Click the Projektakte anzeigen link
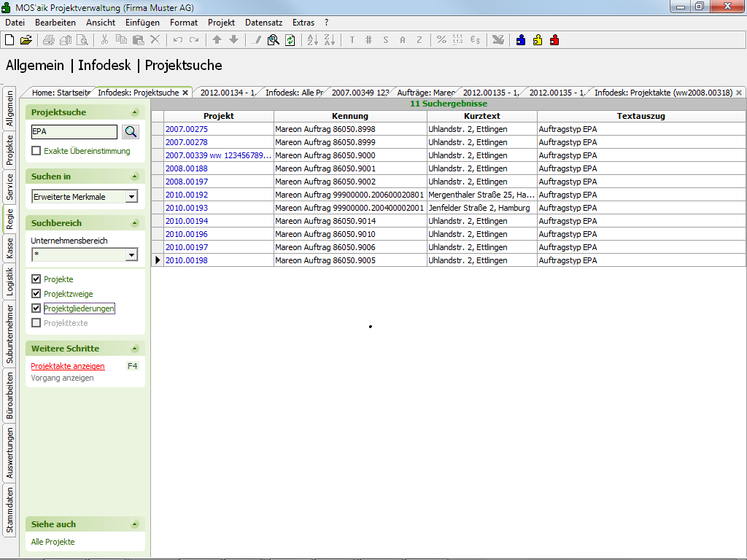 [68, 366]
